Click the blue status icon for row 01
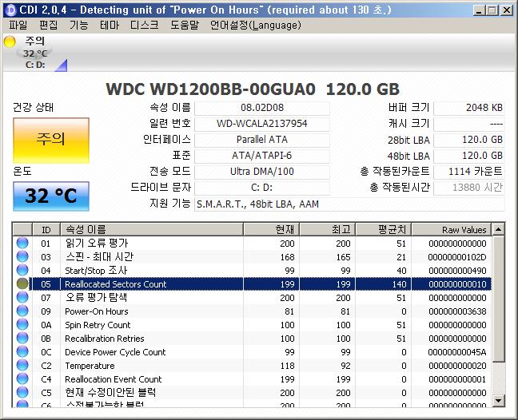 coord(22,243)
